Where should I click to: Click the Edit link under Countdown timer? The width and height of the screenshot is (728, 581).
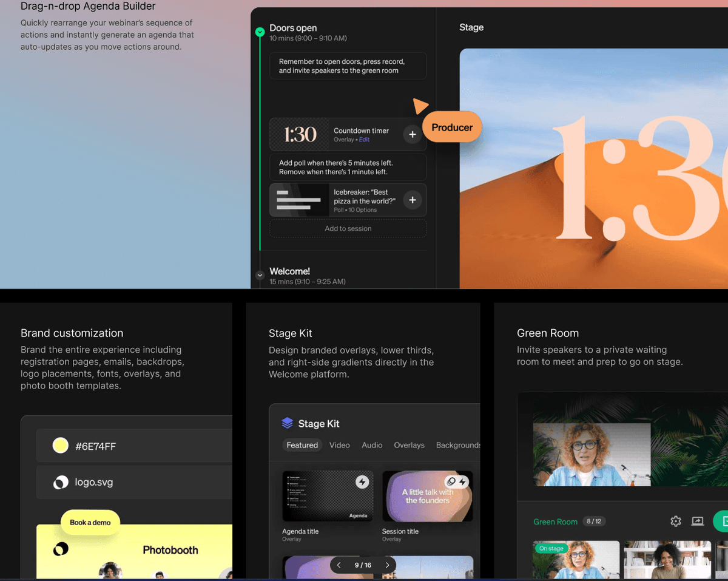point(364,140)
